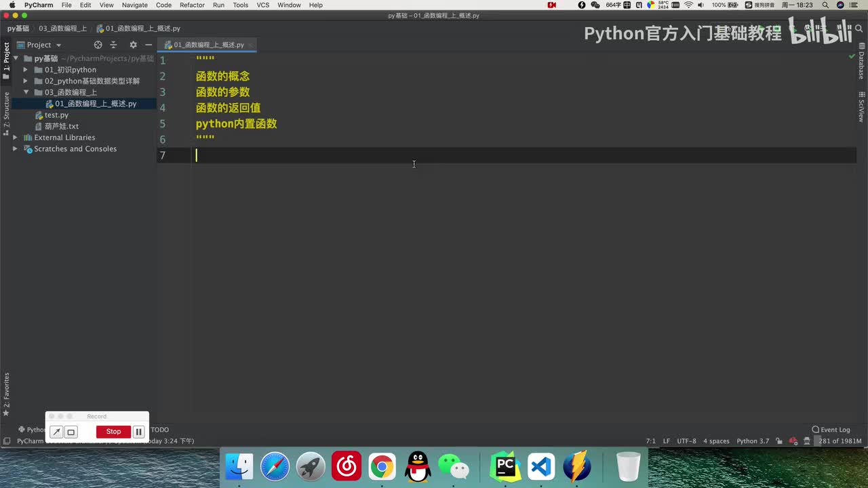
Task: Change 4 spaces indent setting
Action: pyautogui.click(x=716, y=441)
